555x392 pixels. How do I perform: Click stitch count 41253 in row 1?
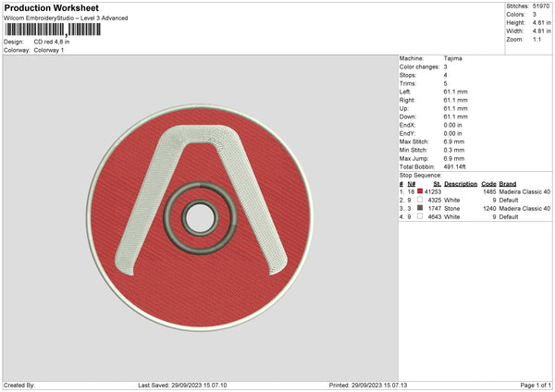click(433, 191)
